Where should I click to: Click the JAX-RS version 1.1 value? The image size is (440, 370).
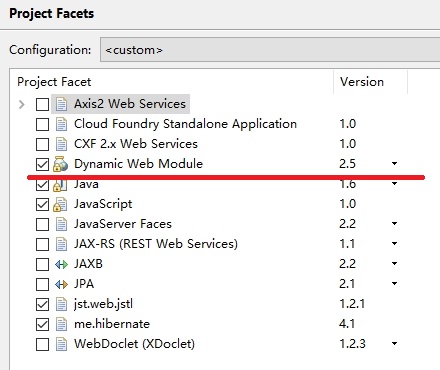tap(347, 244)
